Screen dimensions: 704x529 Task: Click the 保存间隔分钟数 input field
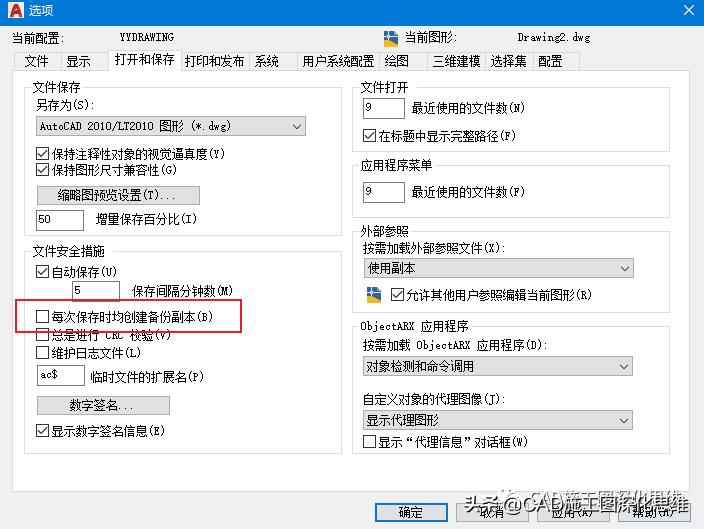coord(96,291)
